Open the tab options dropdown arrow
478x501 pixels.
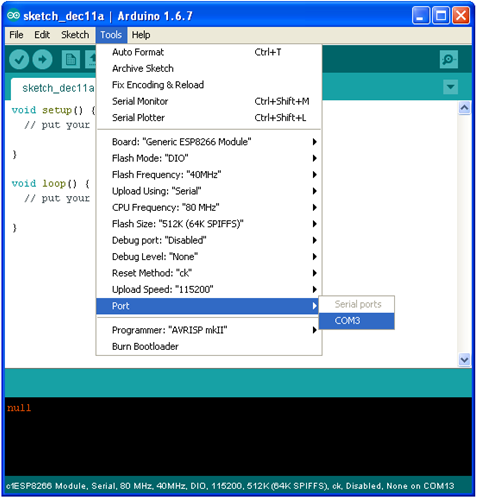(x=450, y=87)
